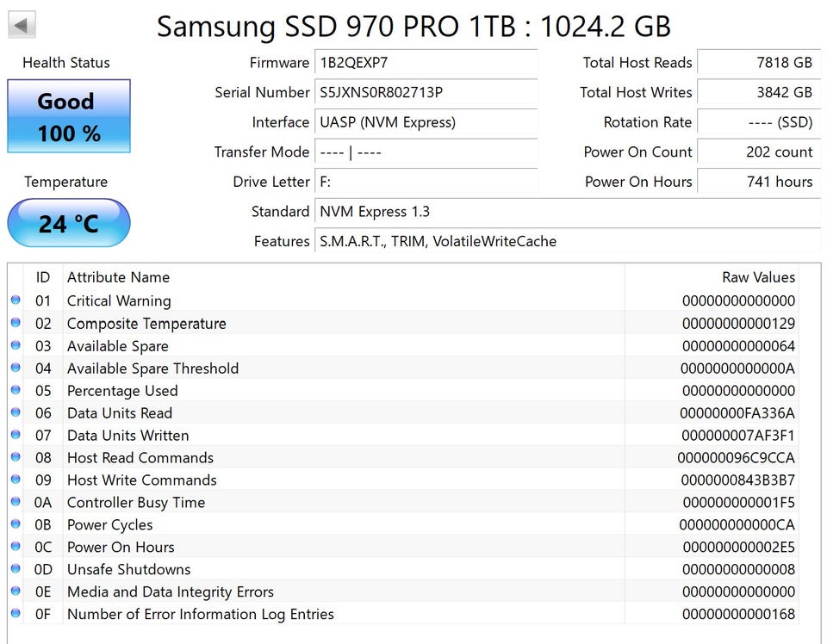Click the previous disk arrow button
827x644 pixels.
click(x=22, y=25)
